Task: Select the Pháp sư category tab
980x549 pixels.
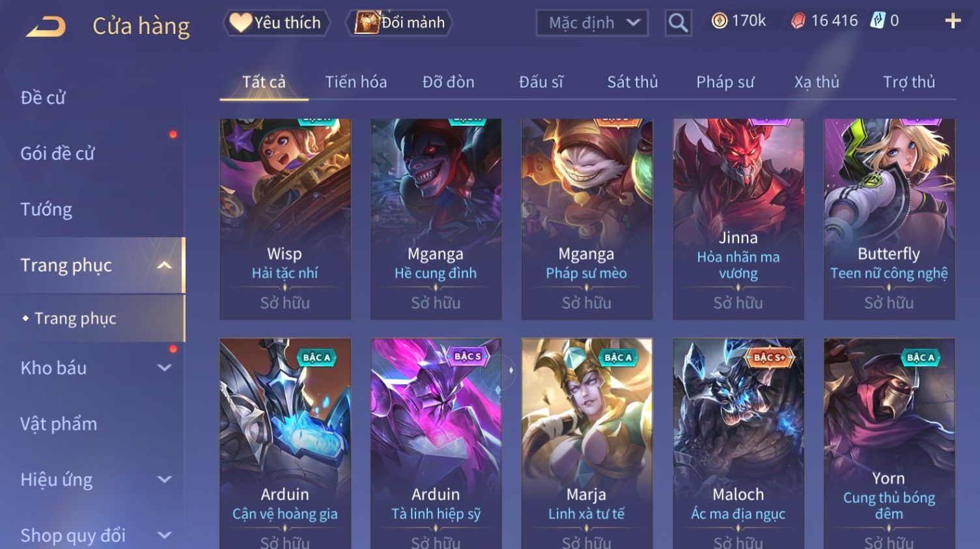Action: [725, 82]
